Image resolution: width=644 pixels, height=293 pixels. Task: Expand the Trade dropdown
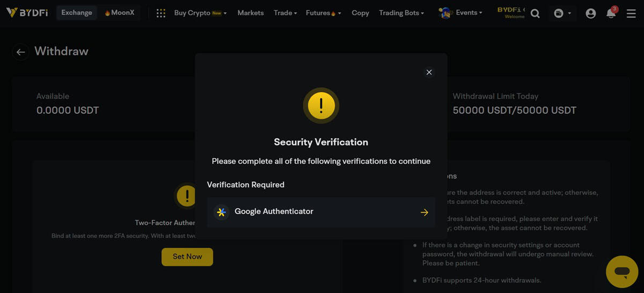click(x=285, y=13)
